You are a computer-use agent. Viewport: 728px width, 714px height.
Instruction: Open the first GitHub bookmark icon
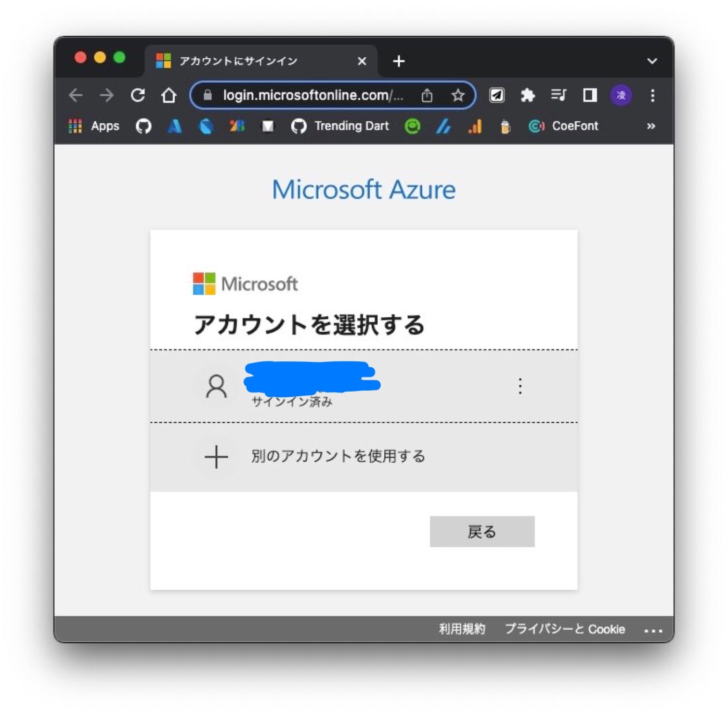tap(144, 126)
